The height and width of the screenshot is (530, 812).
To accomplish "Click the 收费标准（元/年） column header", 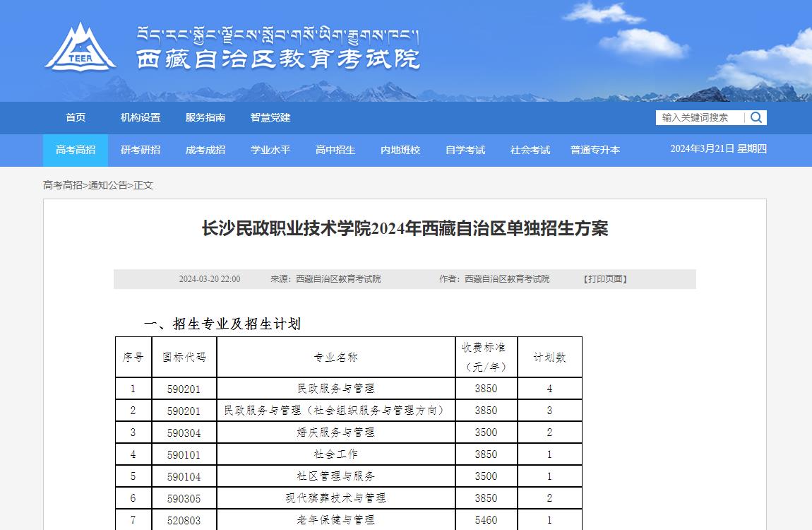I will coord(486,357).
